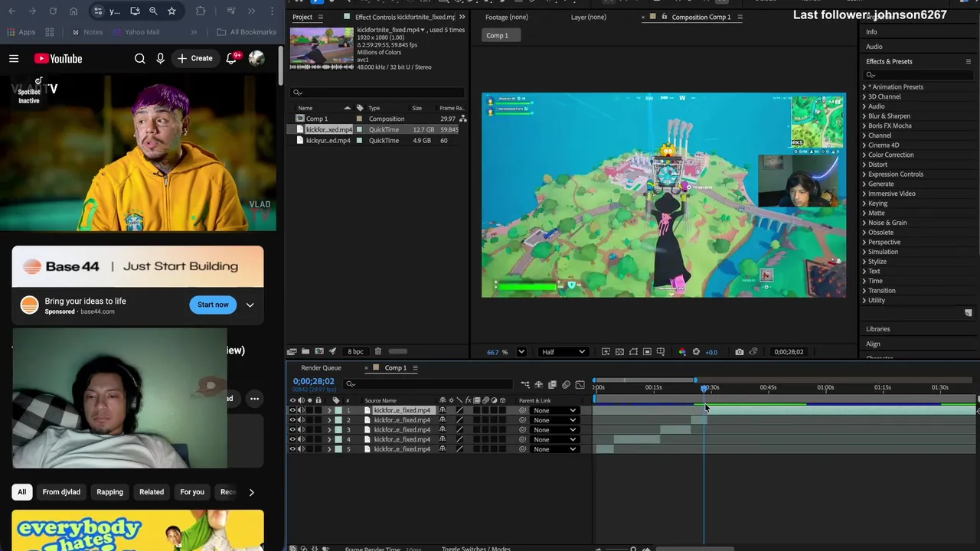Click the timeline shy layers hide icon
Image resolution: width=980 pixels, height=551 pixels.
(538, 384)
